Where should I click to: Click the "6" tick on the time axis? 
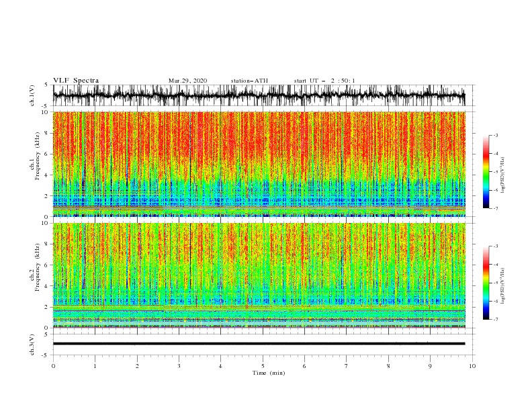point(304,366)
